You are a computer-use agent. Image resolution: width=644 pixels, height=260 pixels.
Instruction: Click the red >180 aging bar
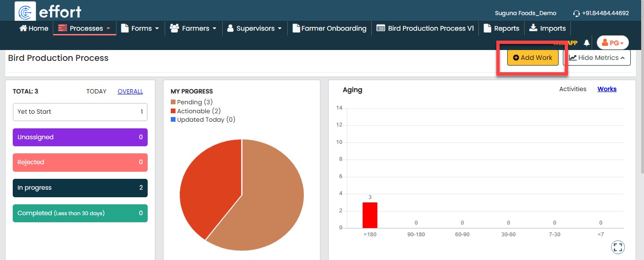pos(369,215)
